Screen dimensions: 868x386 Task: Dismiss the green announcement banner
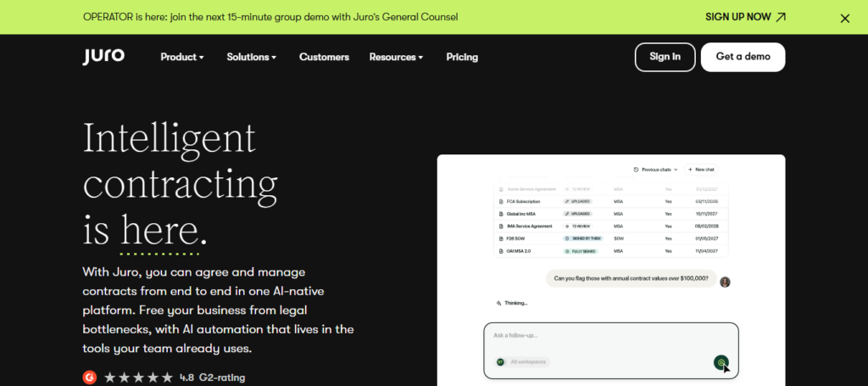pyautogui.click(x=845, y=19)
